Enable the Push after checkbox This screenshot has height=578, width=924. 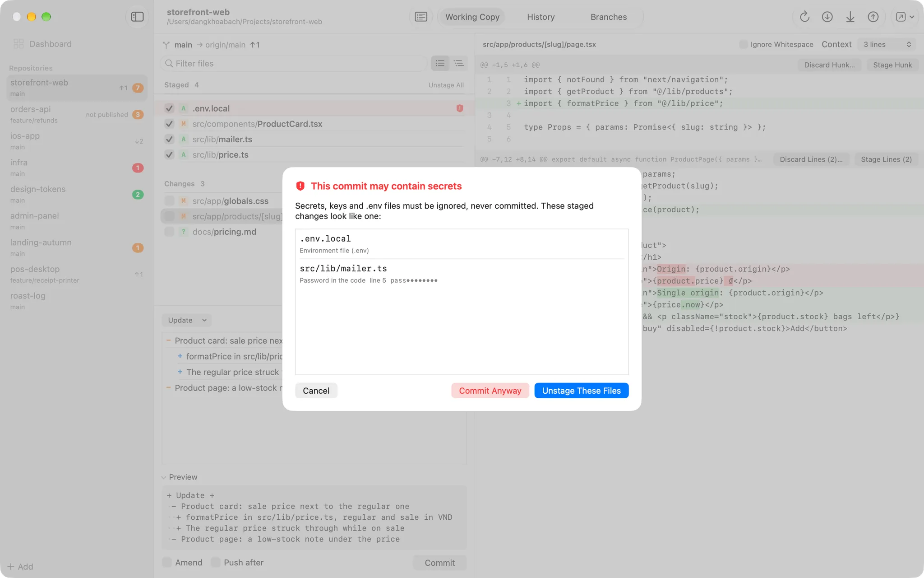tap(216, 562)
